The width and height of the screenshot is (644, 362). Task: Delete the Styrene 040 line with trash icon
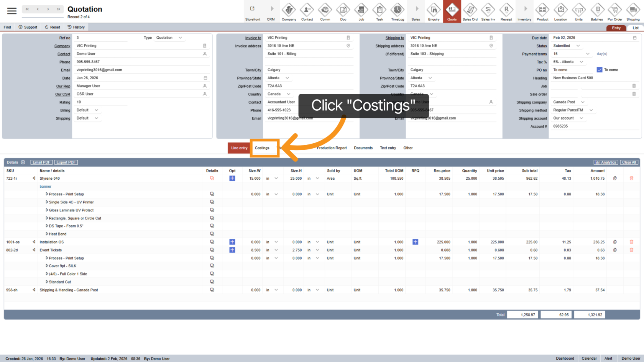(x=632, y=178)
